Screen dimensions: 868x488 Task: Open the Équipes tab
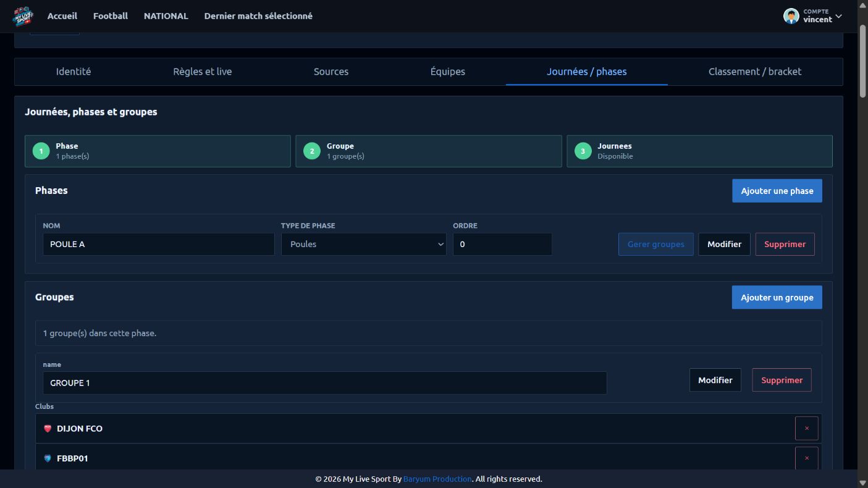point(448,72)
